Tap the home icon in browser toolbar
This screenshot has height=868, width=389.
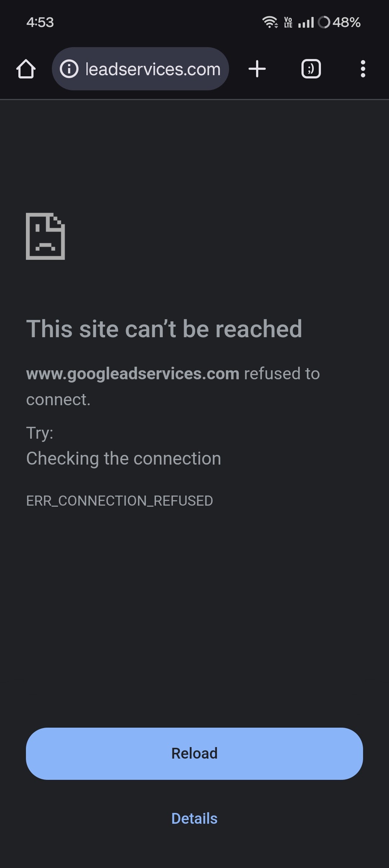click(26, 69)
